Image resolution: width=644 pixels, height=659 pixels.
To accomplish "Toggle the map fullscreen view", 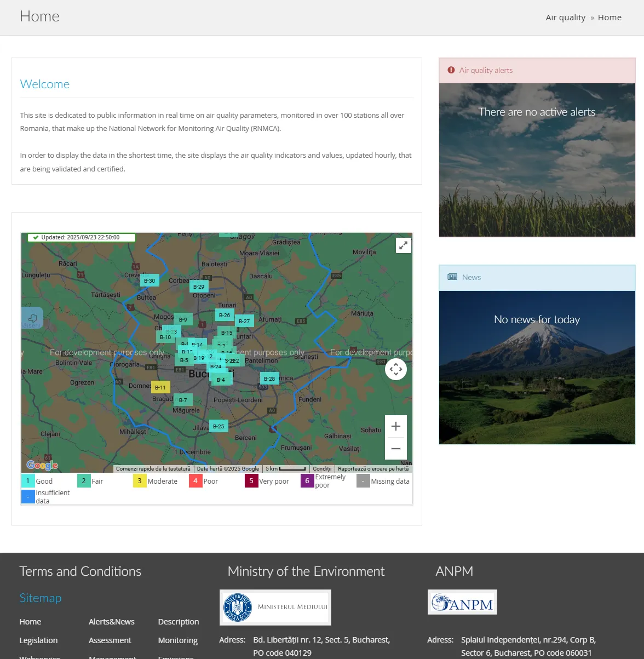I will pyautogui.click(x=404, y=245).
